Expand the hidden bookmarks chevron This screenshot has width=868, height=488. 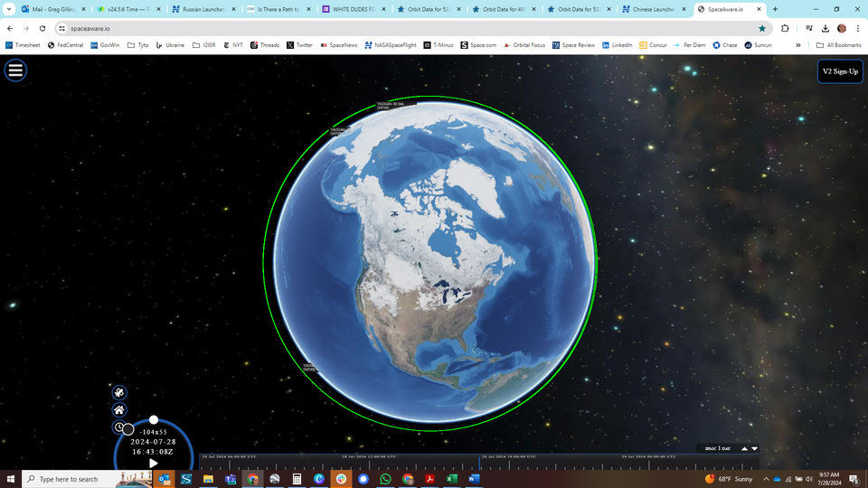[797, 45]
